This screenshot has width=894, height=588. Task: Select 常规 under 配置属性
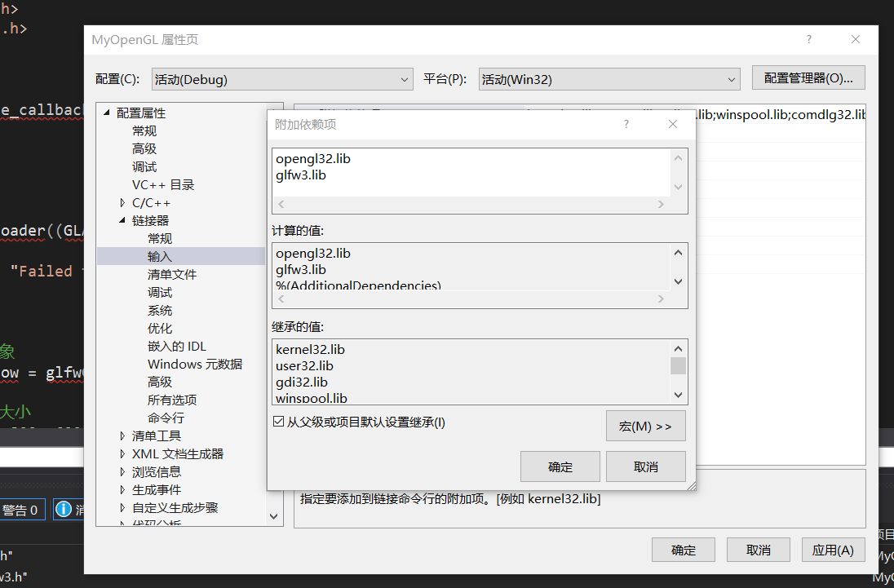click(x=144, y=131)
